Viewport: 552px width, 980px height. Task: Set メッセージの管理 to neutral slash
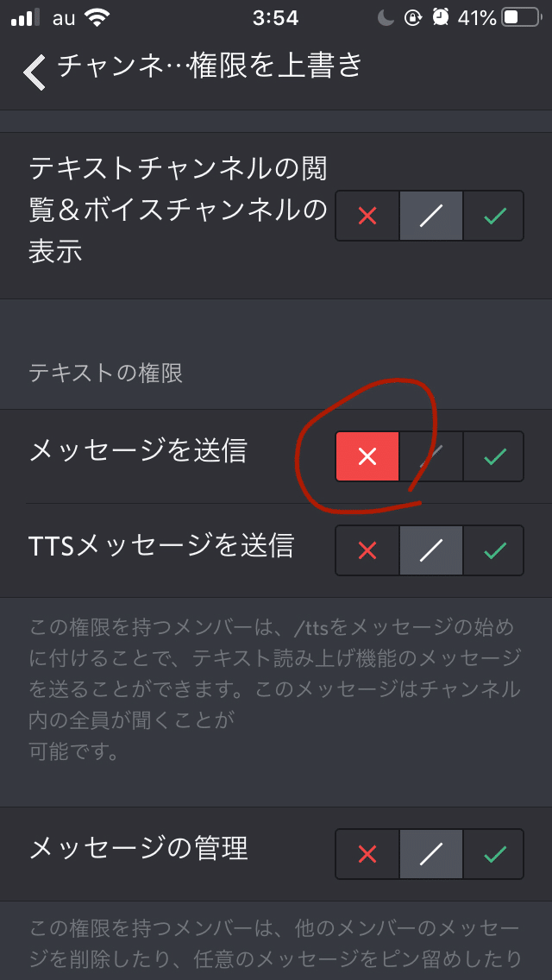click(x=431, y=854)
